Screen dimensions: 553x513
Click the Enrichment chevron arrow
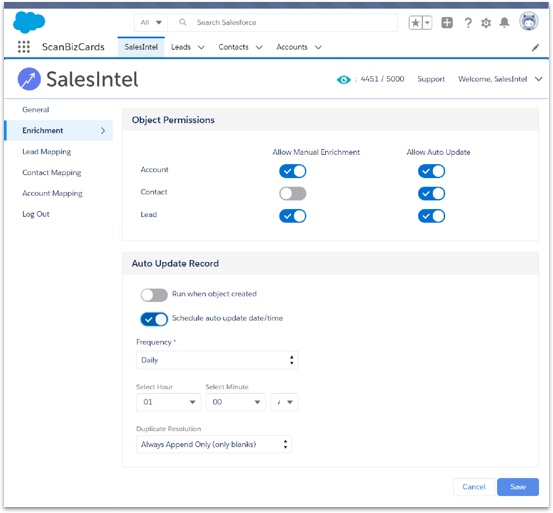point(103,131)
